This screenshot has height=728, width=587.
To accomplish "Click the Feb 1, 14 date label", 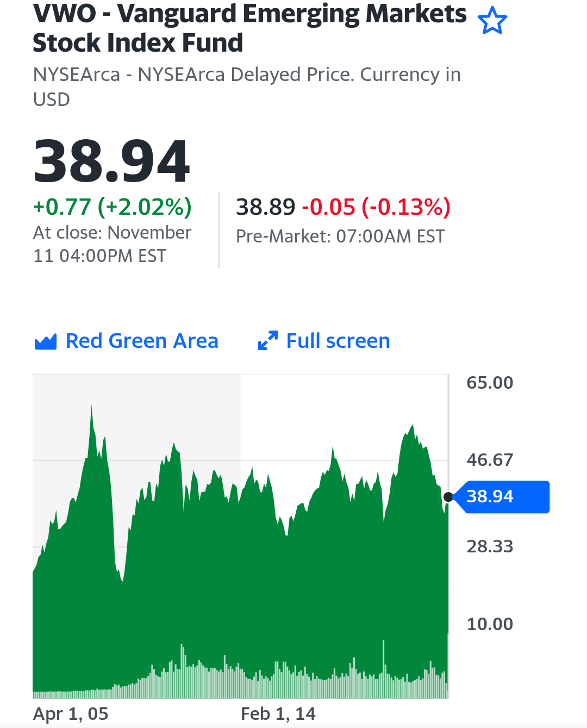I will (278, 713).
